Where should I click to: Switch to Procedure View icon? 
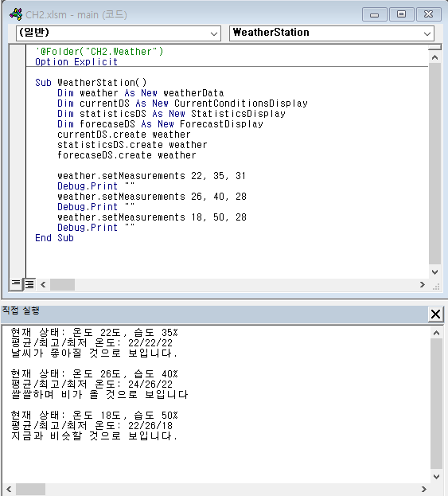coord(16,283)
